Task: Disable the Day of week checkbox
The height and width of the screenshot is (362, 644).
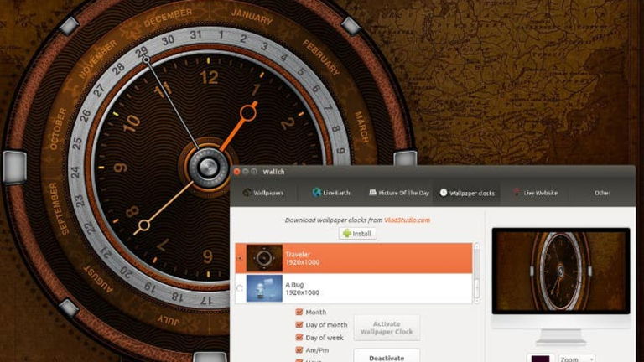Action: coord(299,337)
